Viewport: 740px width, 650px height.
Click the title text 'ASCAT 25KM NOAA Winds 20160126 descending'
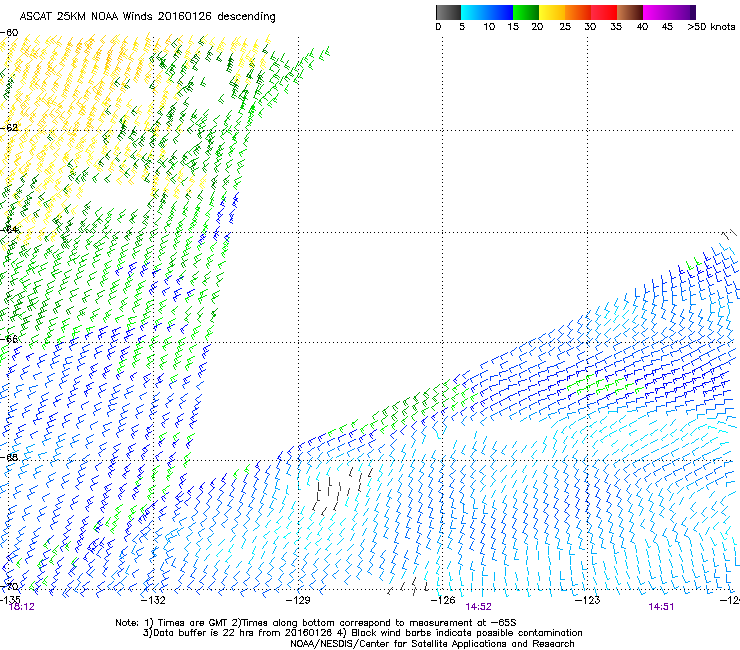point(147,17)
